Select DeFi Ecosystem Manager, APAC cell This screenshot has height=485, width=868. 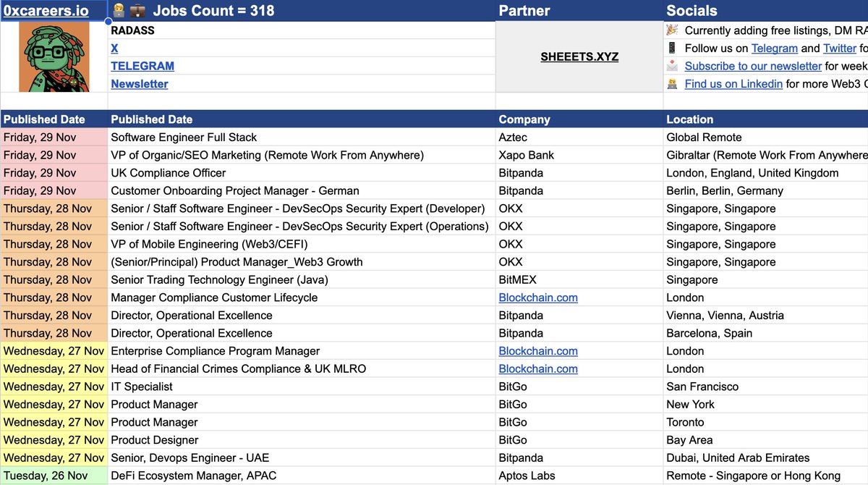click(302, 476)
